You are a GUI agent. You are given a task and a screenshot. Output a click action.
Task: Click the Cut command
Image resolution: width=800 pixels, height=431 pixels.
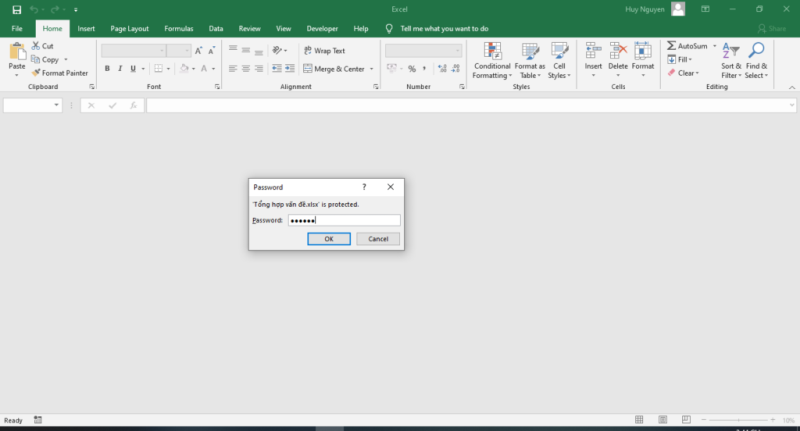[x=42, y=46]
